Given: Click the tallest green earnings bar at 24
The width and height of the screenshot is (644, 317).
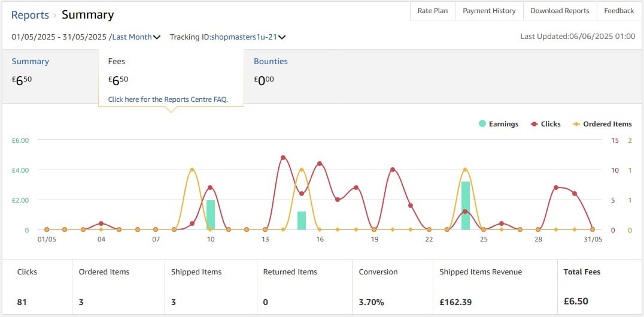Looking at the screenshot, I should click(x=466, y=205).
